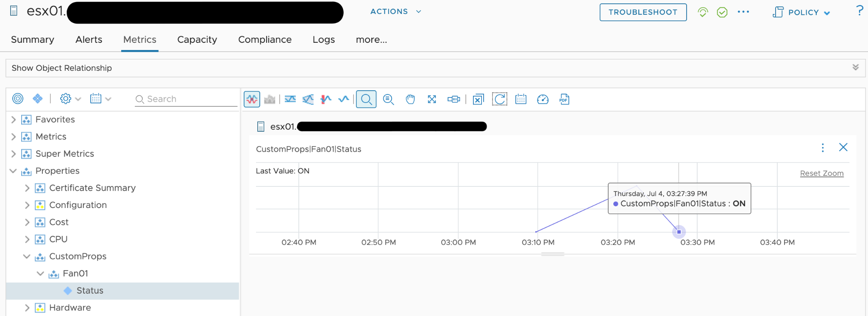868x316 pixels.
Task: Toggle dynamic thresholds chart icon
Action: 290,100
